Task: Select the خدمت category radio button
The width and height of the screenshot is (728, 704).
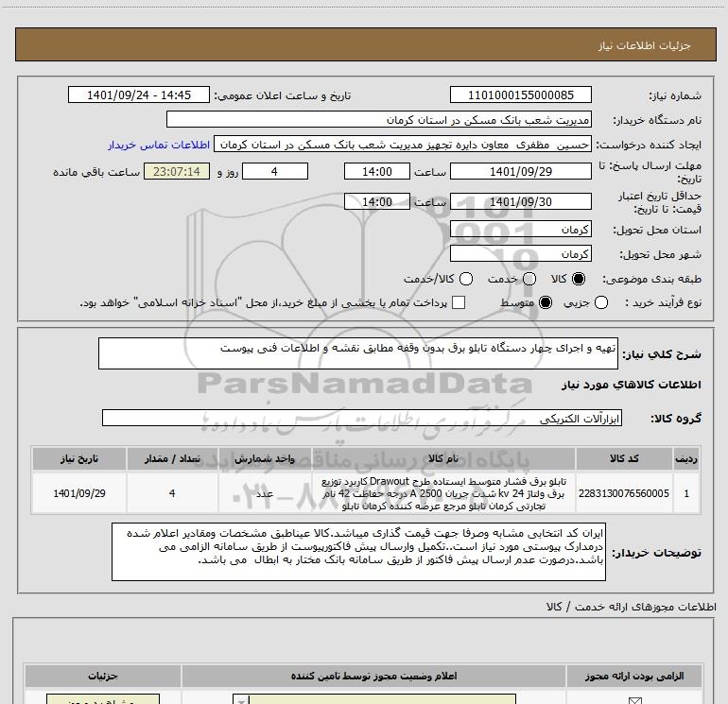Action: click(x=529, y=279)
